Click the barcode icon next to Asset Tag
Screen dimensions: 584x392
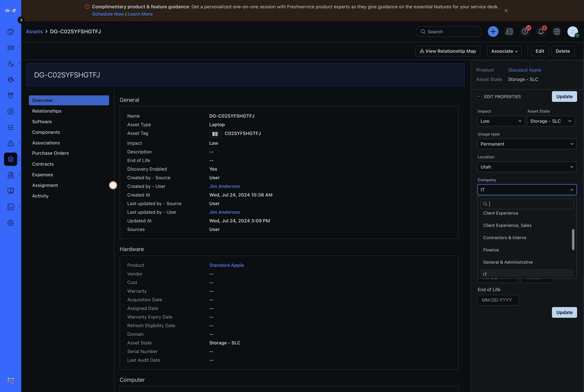pyautogui.click(x=215, y=134)
